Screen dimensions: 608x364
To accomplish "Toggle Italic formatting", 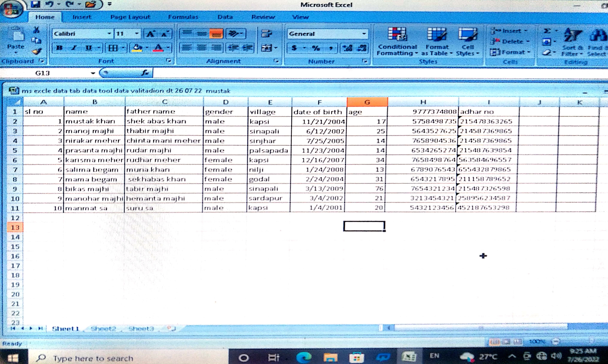I will click(74, 48).
